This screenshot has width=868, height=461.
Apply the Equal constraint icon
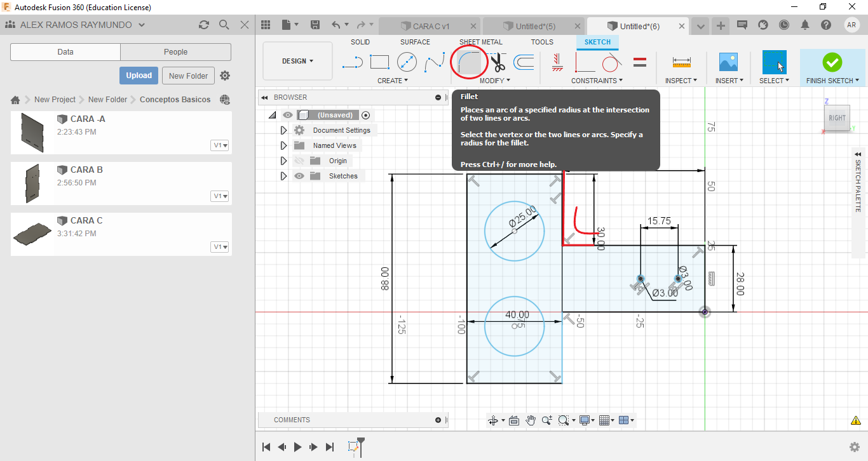point(640,62)
